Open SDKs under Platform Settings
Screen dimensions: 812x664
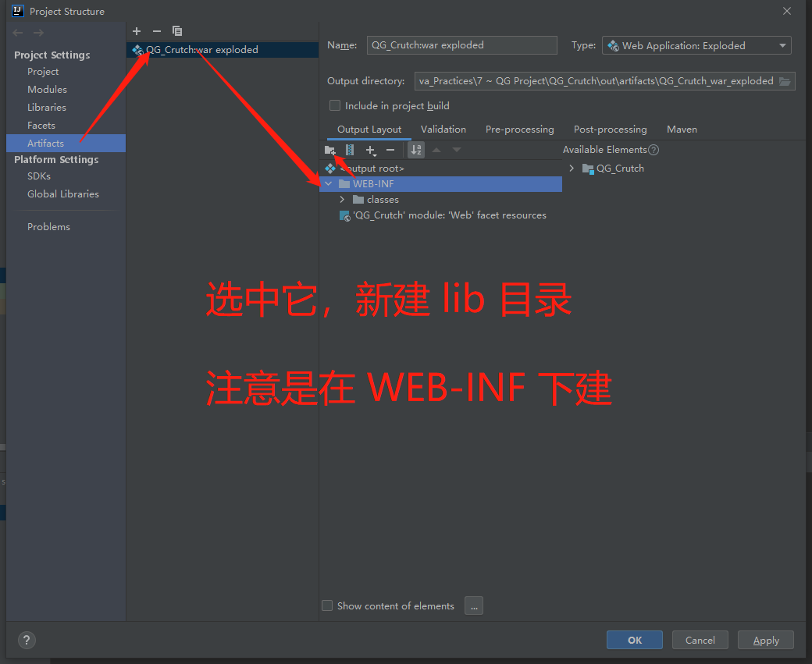[39, 176]
